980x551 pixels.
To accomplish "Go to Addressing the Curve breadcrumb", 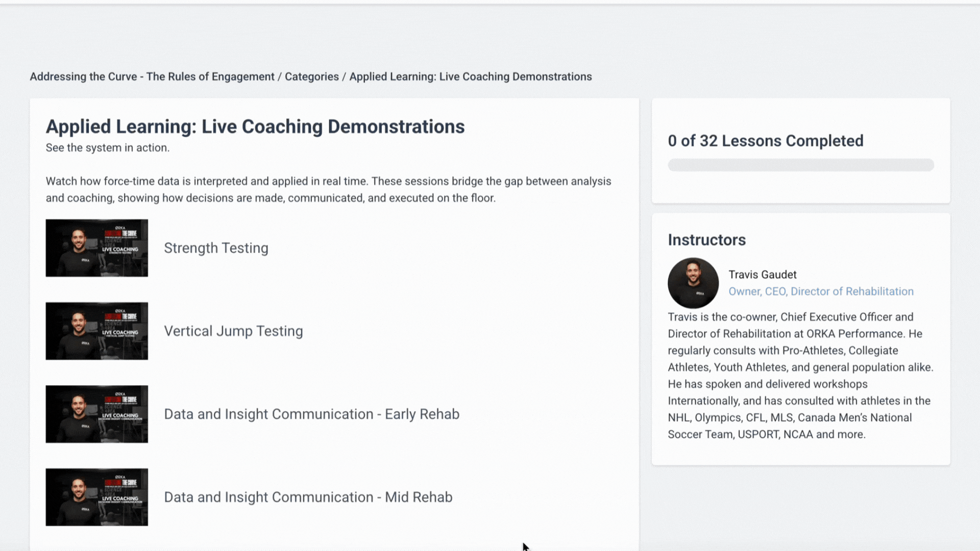I will (152, 77).
